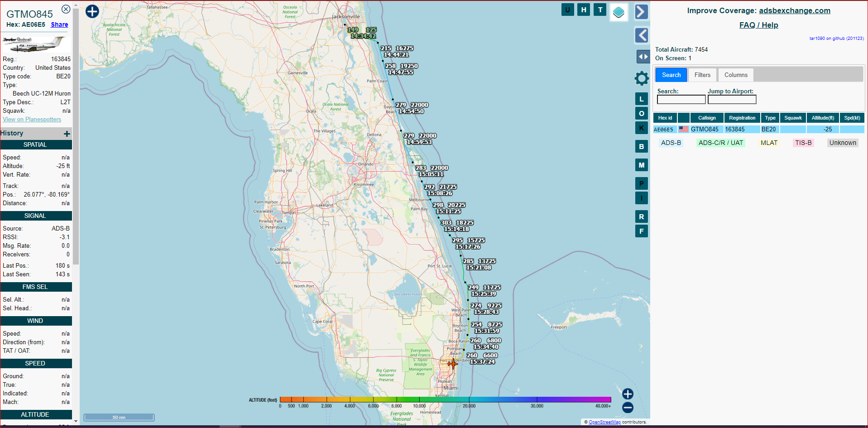Toggle the T map button
Viewport: 868px width, 428px height.
600,10
